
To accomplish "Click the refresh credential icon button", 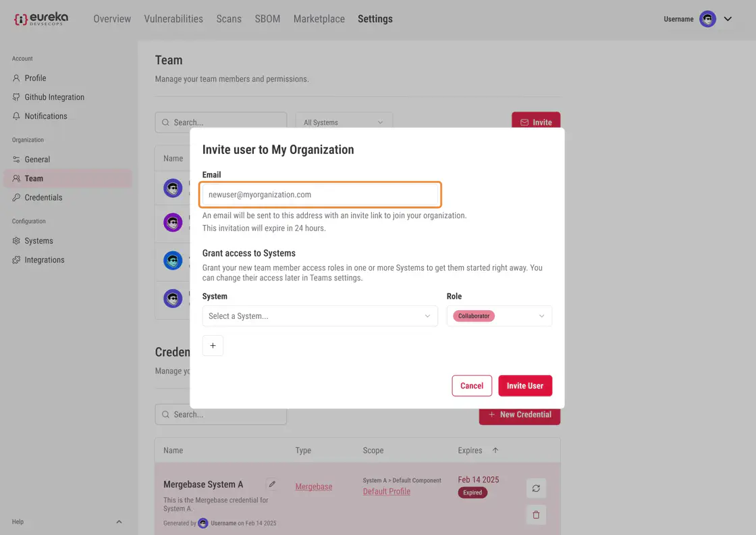I will click(x=536, y=488).
